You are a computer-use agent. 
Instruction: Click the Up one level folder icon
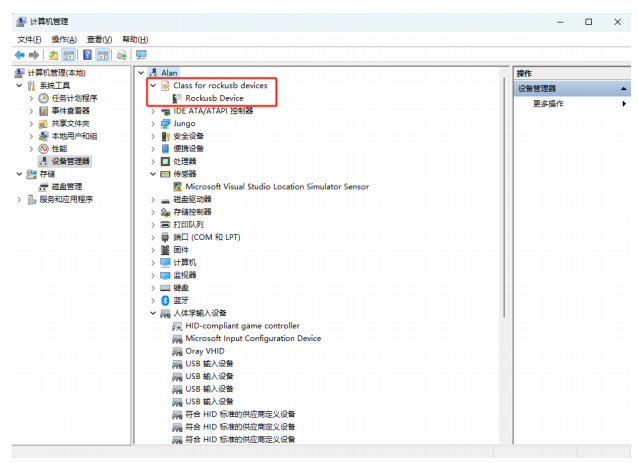pos(54,54)
